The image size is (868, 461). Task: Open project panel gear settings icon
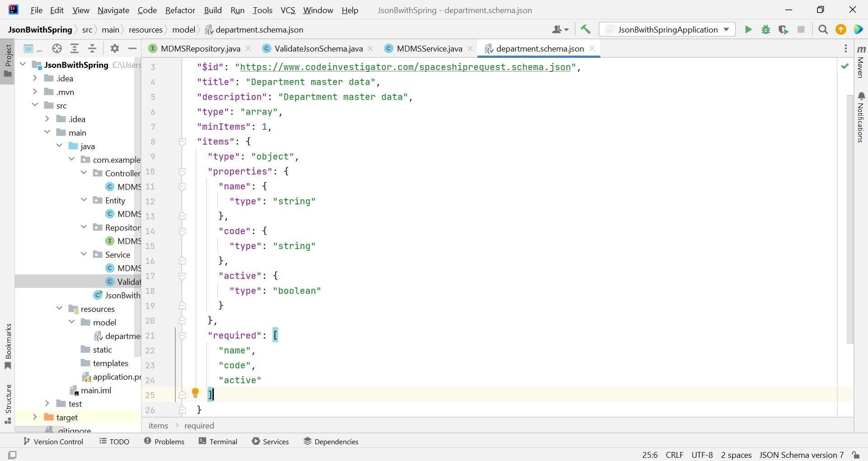(x=115, y=49)
